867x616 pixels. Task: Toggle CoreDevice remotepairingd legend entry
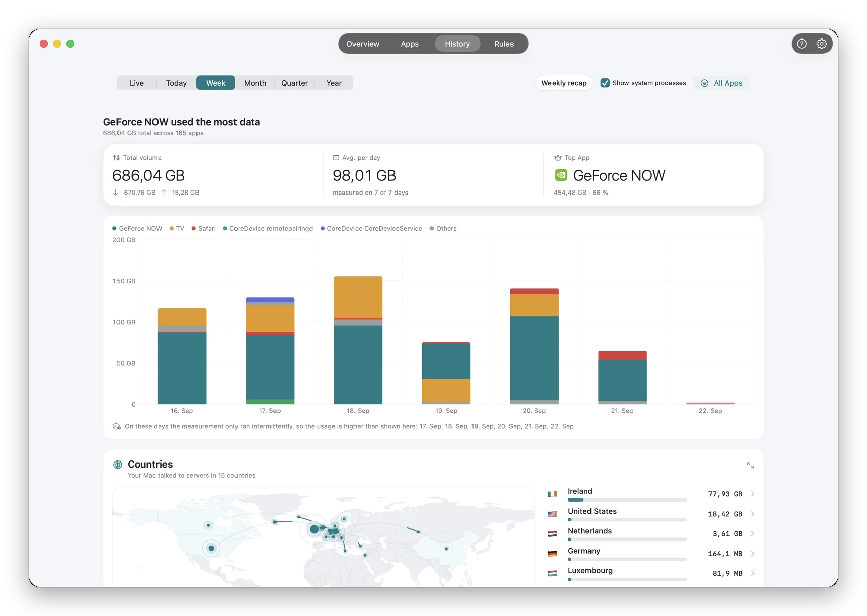point(268,229)
